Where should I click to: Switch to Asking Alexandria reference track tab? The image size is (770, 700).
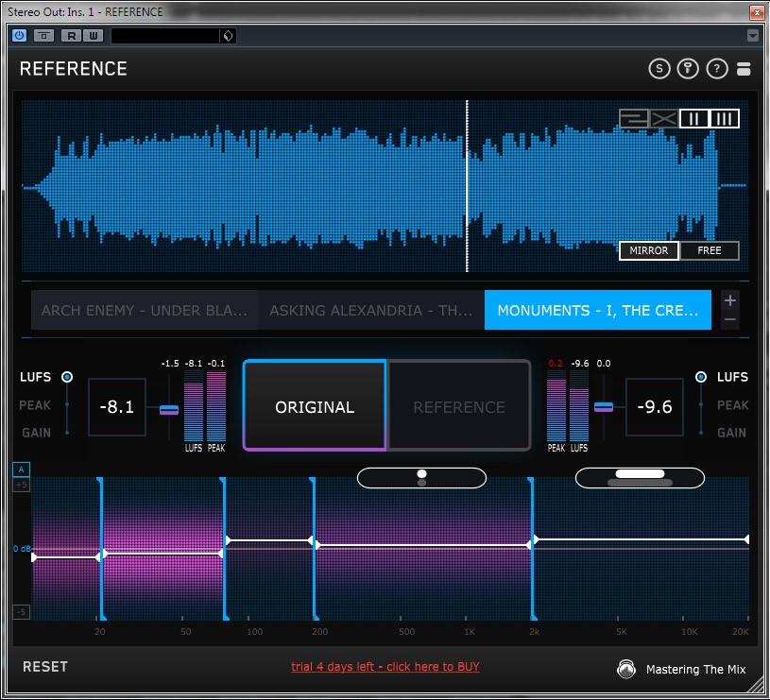[370, 310]
